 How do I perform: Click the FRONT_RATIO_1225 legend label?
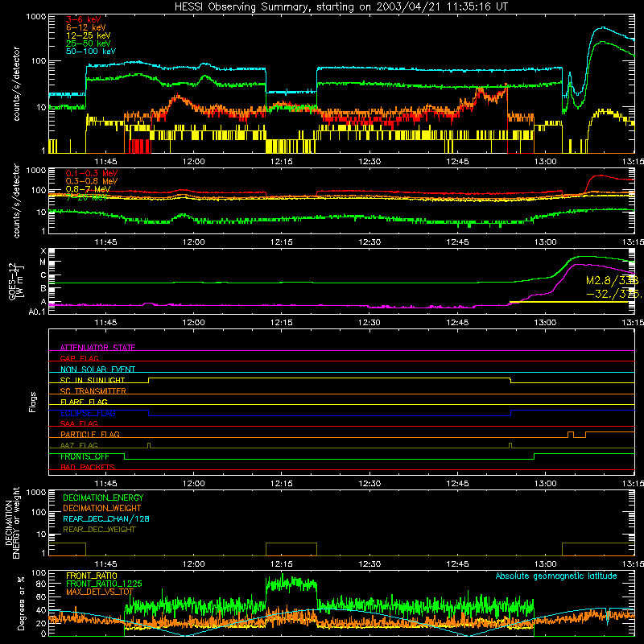point(104,584)
